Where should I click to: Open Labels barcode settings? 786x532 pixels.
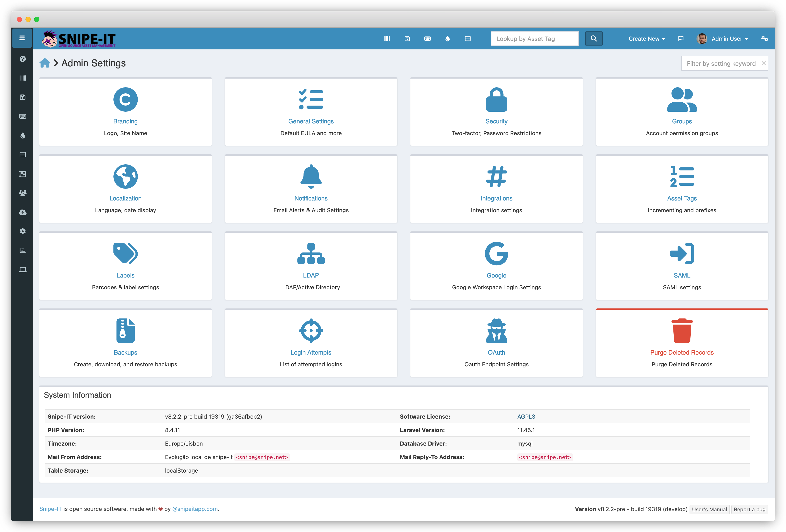point(125,266)
